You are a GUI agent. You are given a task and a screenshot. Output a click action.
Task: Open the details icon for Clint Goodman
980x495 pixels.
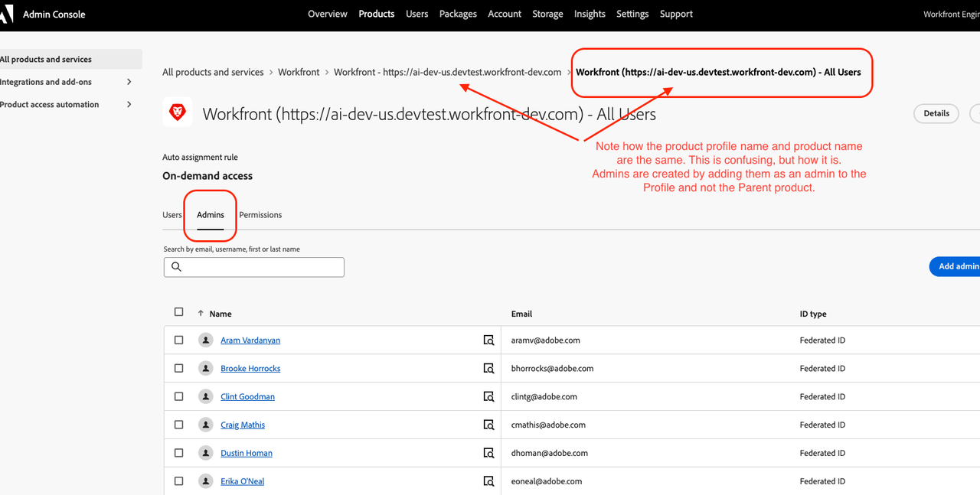[x=488, y=397]
